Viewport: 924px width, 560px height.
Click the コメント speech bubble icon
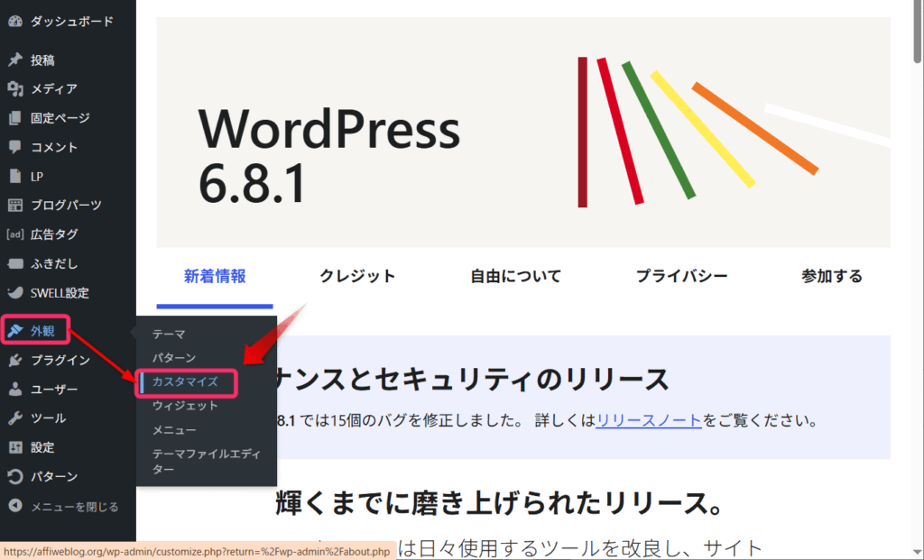14,147
